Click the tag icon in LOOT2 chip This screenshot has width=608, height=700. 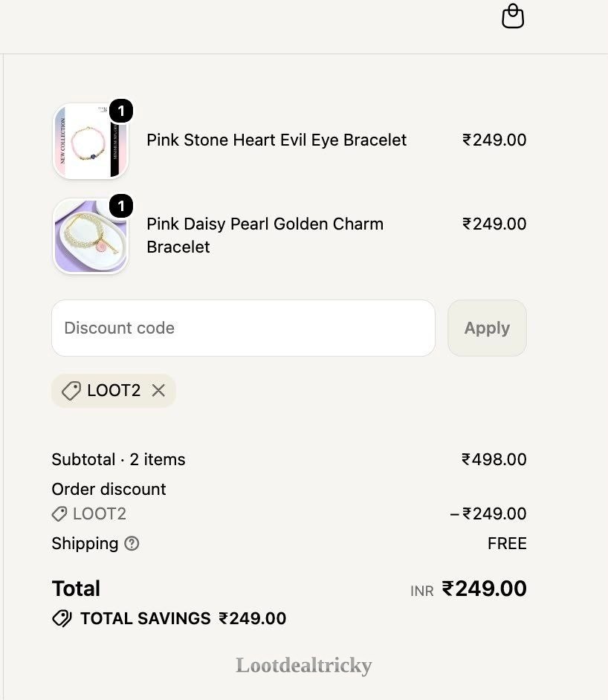tap(71, 391)
